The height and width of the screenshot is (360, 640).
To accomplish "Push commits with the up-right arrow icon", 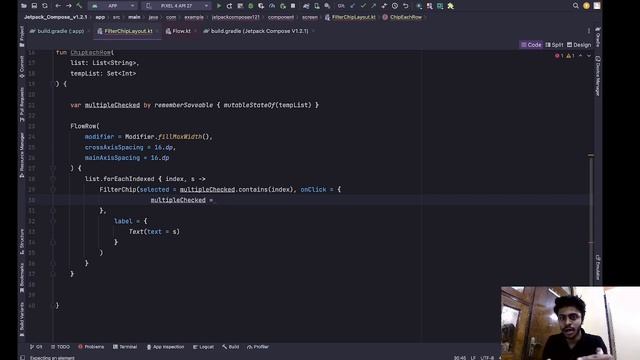I will pyautogui.click(x=373, y=6).
